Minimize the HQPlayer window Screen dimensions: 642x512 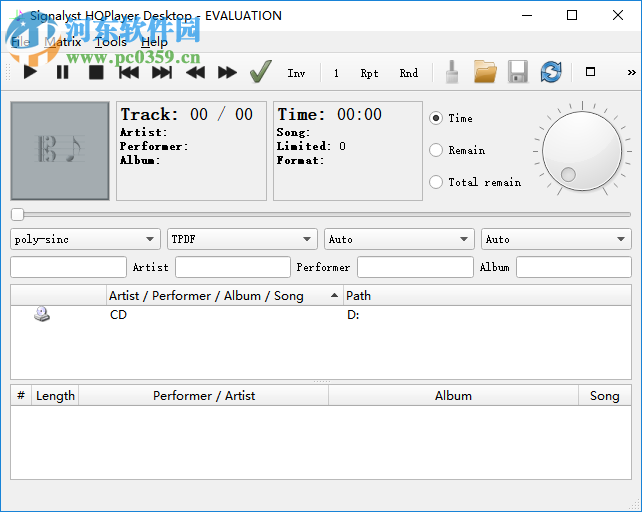(x=527, y=16)
